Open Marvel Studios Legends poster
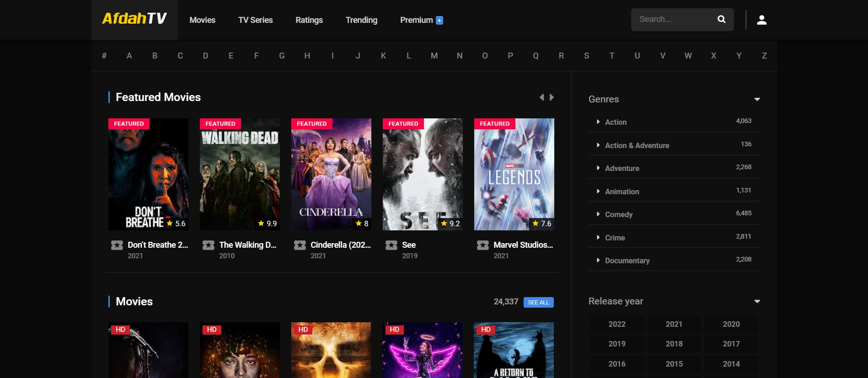The height and width of the screenshot is (378, 868). pos(514,174)
